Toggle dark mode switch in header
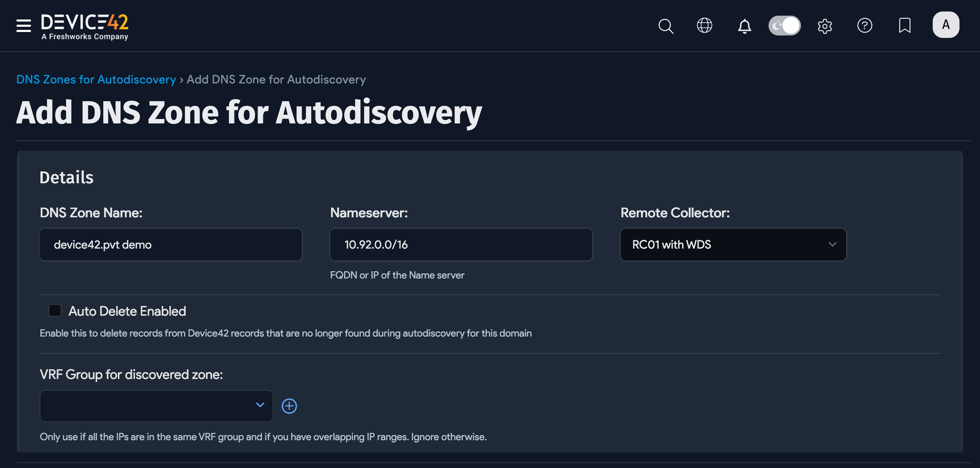980x468 pixels. (785, 25)
